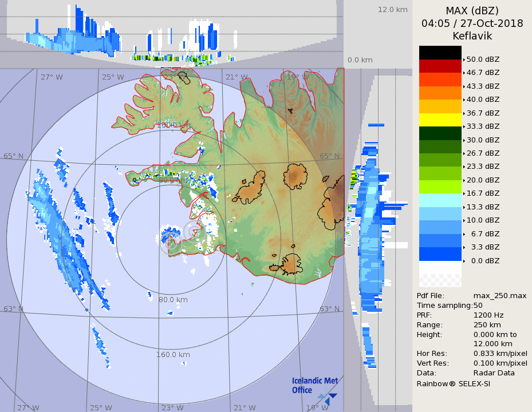Image resolution: width=532 pixels, height=412 pixels.
Task: Click the orange 40.0 dBZ legend color
Action: click(x=440, y=93)
